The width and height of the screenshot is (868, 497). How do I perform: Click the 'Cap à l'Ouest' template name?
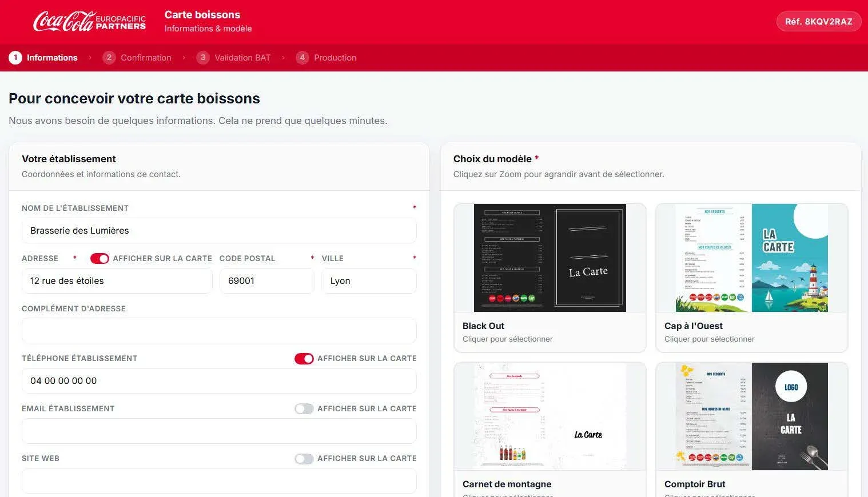click(694, 326)
